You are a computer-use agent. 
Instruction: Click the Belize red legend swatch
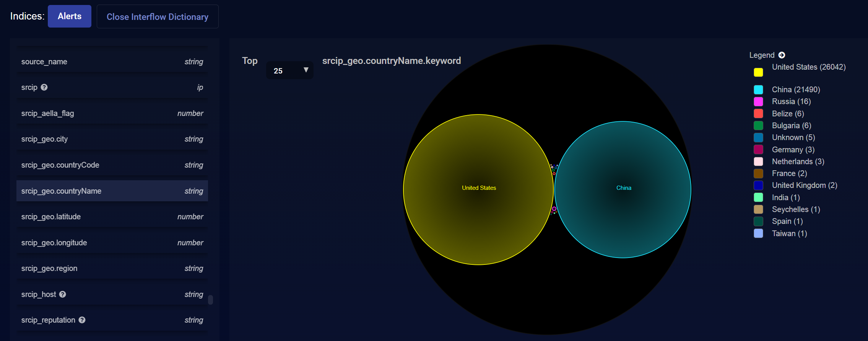pos(758,114)
